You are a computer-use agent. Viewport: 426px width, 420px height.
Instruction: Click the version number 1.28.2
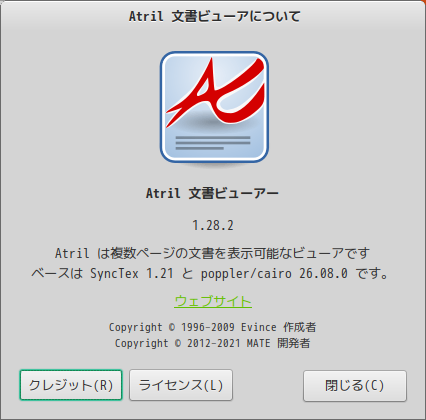click(x=213, y=226)
